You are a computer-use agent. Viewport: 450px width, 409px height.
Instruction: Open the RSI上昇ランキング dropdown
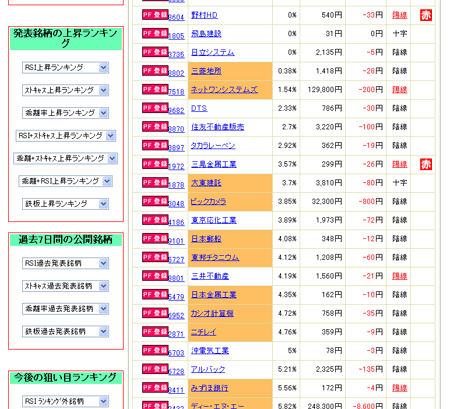pyautogui.click(x=65, y=68)
